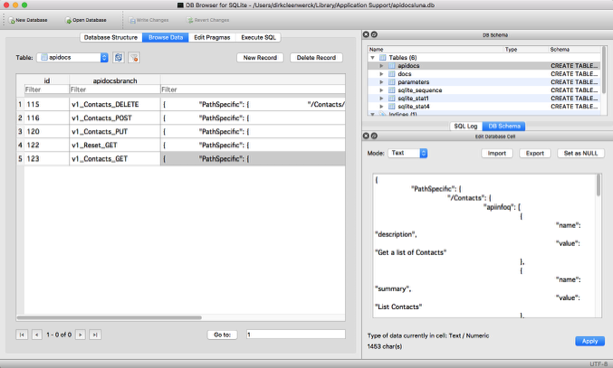Click the Set as NULL button
This screenshot has height=368, width=613.
tap(581, 153)
